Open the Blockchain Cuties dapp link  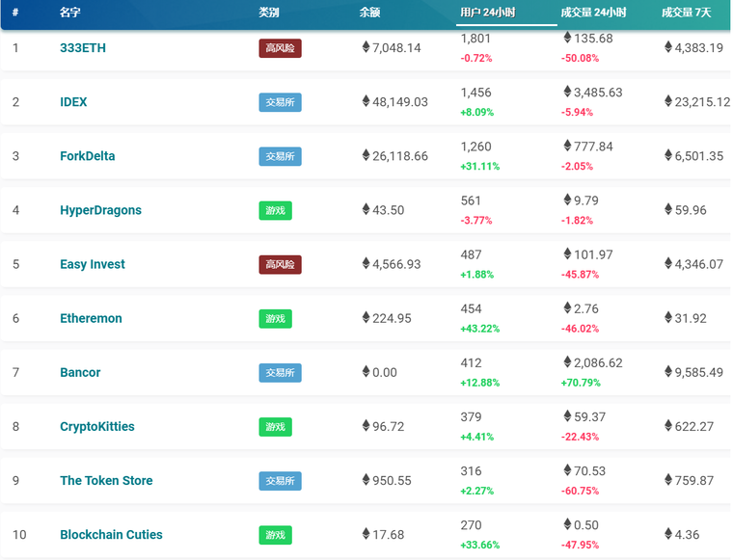click(x=111, y=535)
